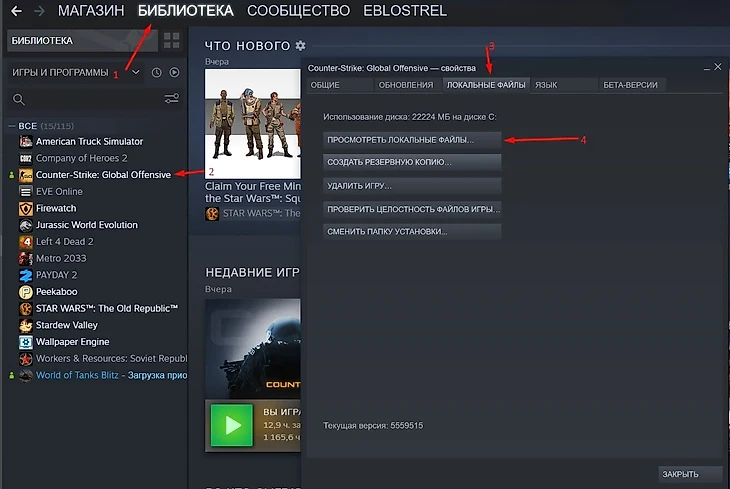Image resolution: width=730 pixels, height=489 pixels.
Task: Click the ready-to-play filter icon
Action: tap(174, 73)
